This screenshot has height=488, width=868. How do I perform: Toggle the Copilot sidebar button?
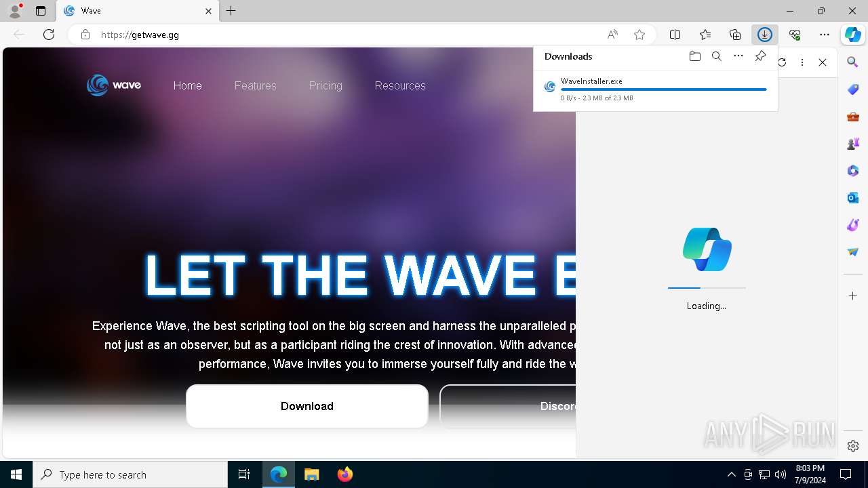click(x=853, y=35)
